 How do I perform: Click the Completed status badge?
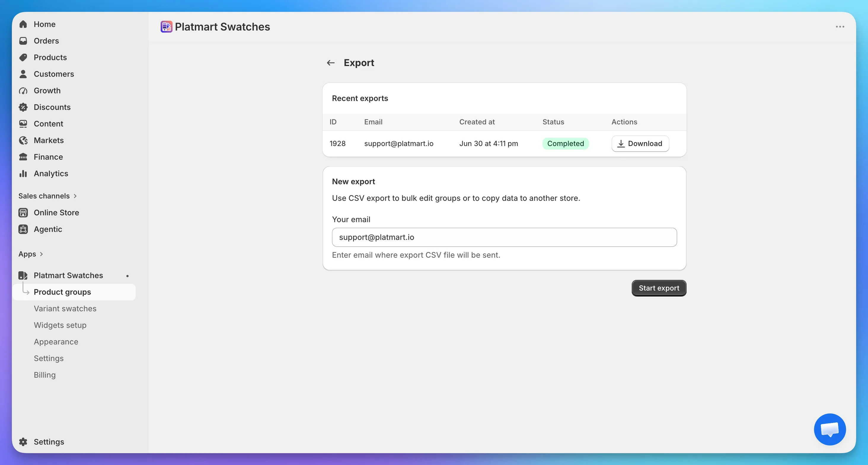coord(565,143)
